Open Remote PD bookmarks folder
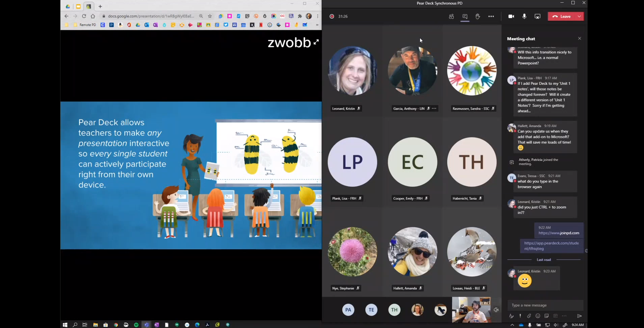644x328 pixels. (x=85, y=25)
